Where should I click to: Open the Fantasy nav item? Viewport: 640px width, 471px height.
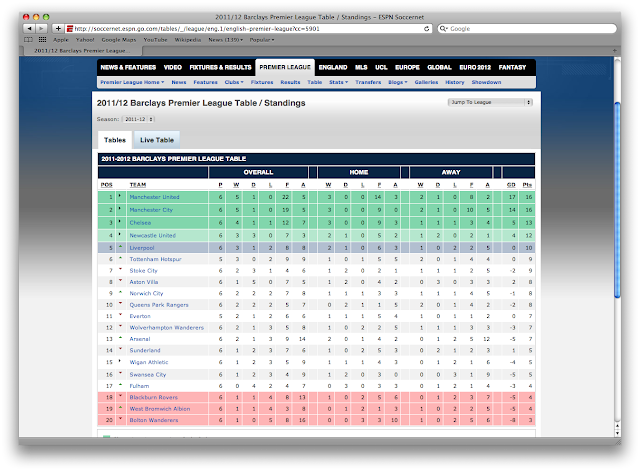pos(512,67)
